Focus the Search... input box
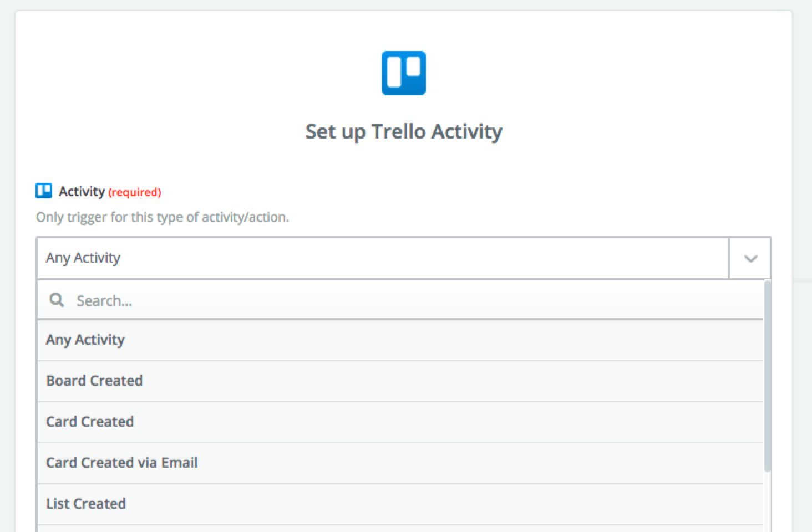Viewport: 812px width, 532px height. (x=416, y=300)
